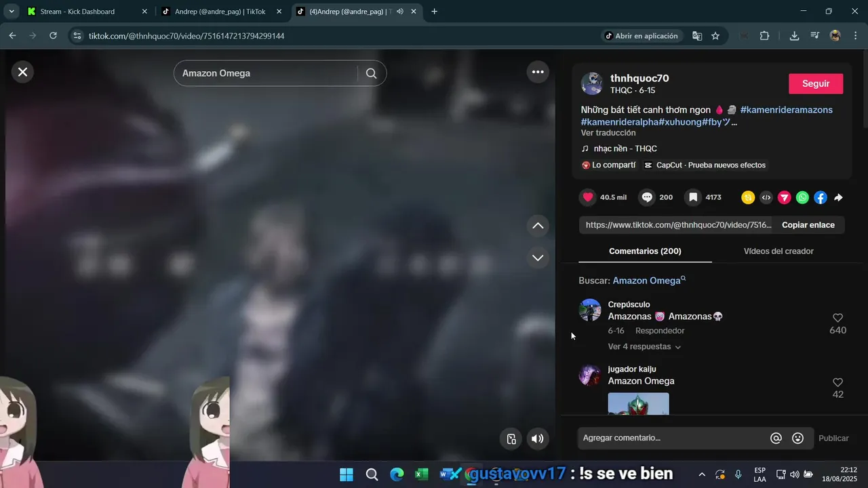
Task: Open thnhquoc70 profile avatar
Action: 592,83
